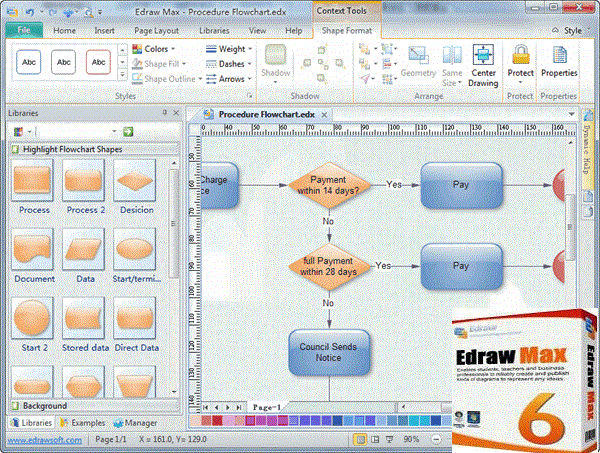Select second view mode icon in status bar
The image size is (600, 453).
point(375,439)
